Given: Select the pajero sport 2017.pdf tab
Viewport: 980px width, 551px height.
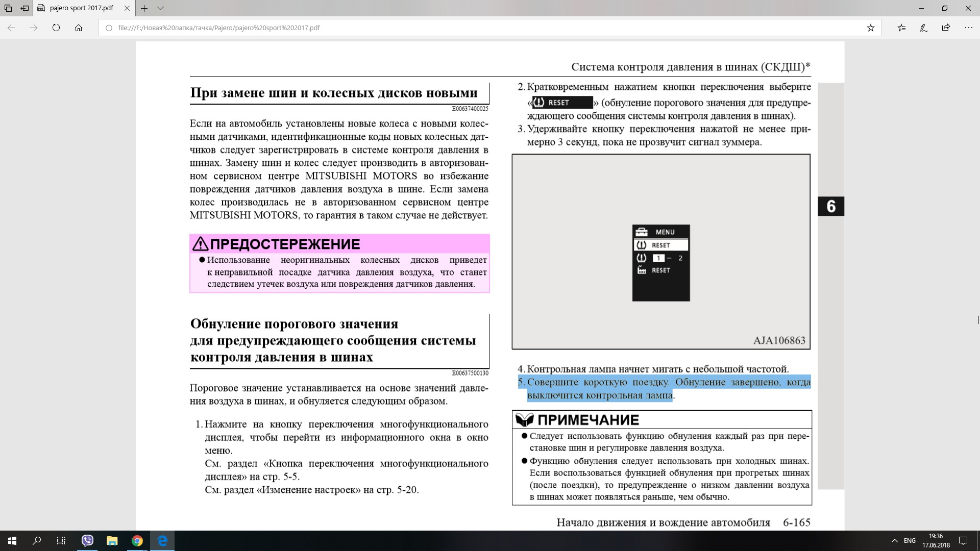Looking at the screenshot, I should (82, 8).
